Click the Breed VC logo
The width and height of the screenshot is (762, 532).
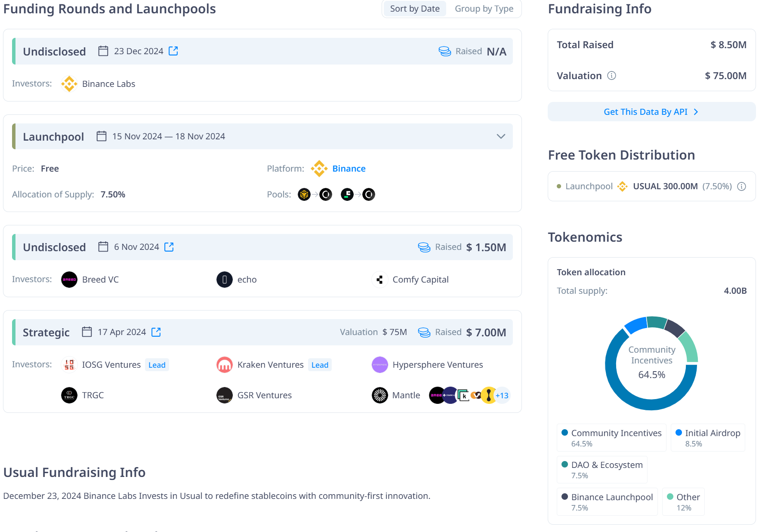tap(69, 280)
